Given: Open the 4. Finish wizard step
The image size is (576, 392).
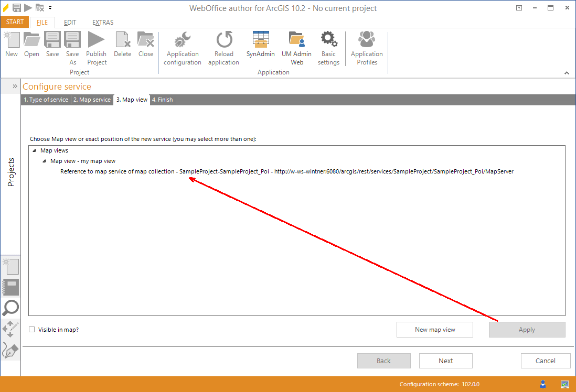Looking at the screenshot, I should (x=162, y=100).
